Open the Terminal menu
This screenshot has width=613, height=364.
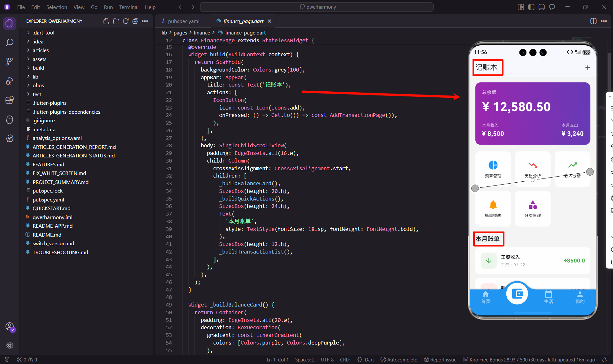point(129,7)
